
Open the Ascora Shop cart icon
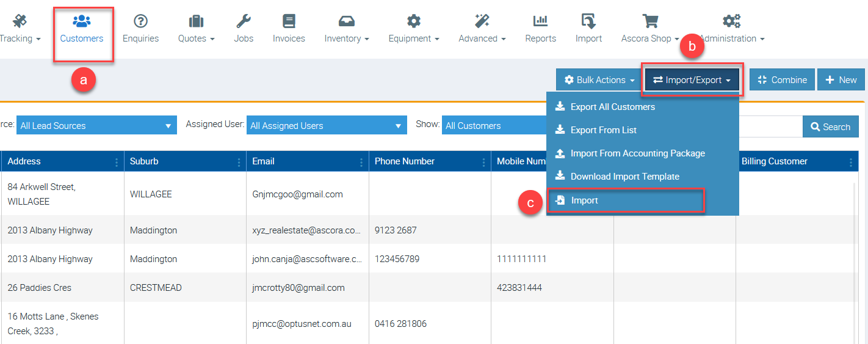[650, 22]
